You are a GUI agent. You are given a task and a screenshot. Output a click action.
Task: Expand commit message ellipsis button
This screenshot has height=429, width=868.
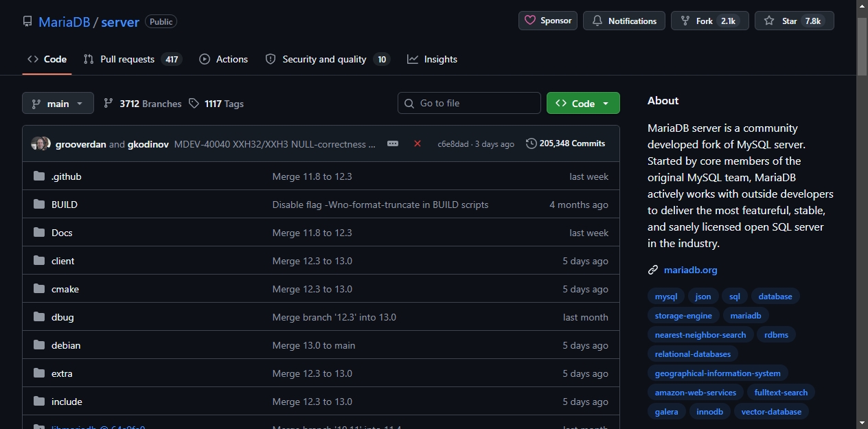(x=393, y=143)
